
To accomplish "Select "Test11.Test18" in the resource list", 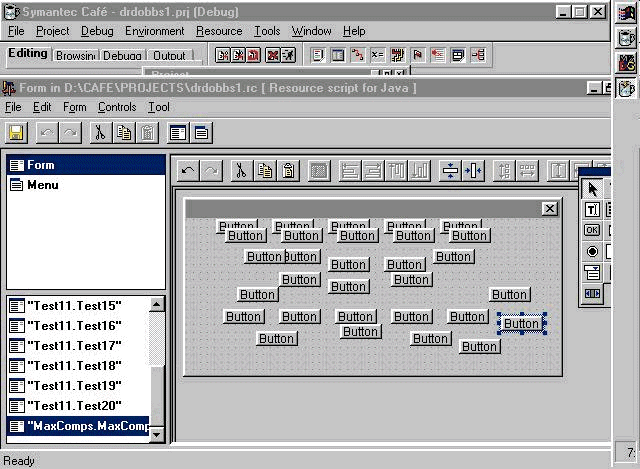I will pyautogui.click(x=75, y=366).
